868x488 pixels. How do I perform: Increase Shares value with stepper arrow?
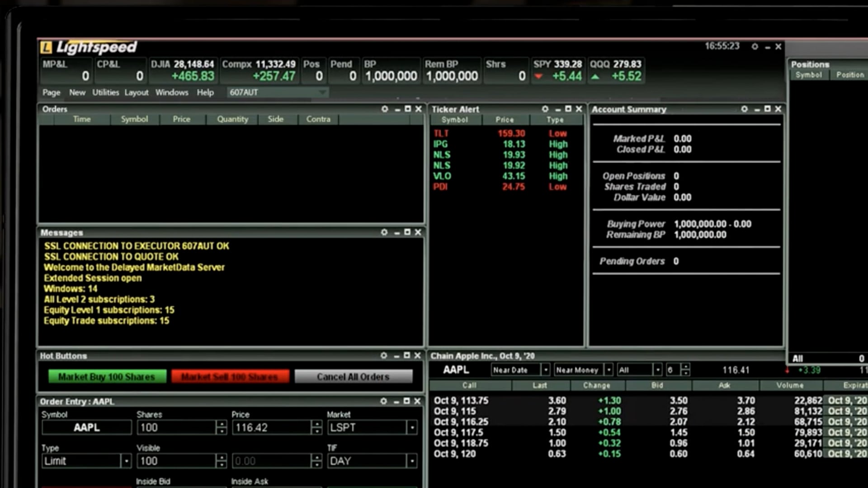pos(221,424)
